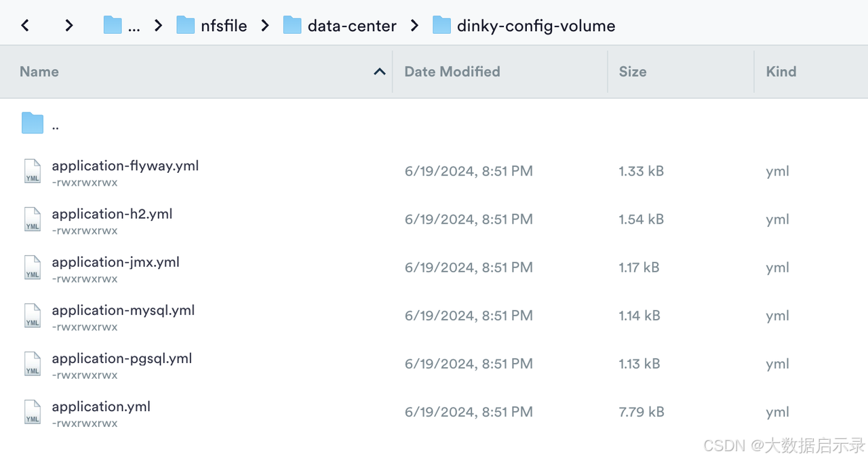Go to data-center breadcrumb folder
This screenshot has width=868, height=460.
[340, 26]
